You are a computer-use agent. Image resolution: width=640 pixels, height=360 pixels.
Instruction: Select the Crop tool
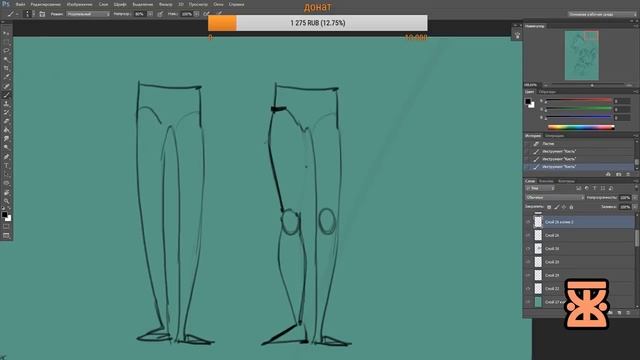(x=6, y=69)
